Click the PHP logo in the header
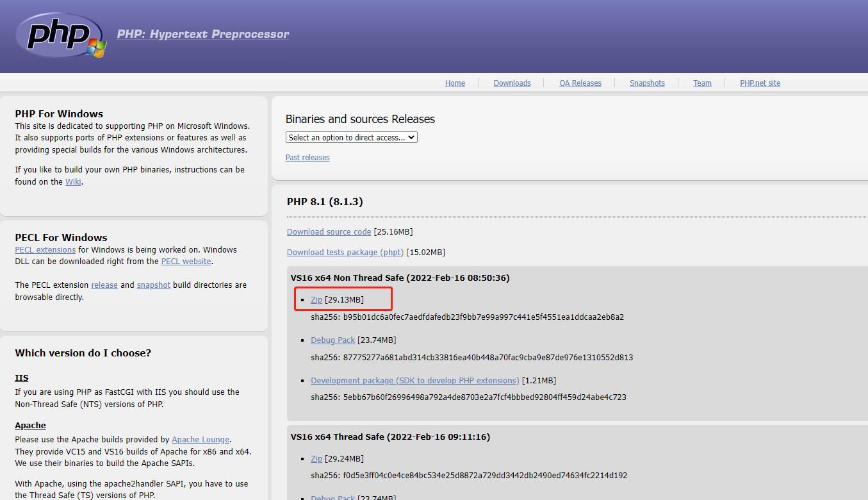 click(x=61, y=35)
